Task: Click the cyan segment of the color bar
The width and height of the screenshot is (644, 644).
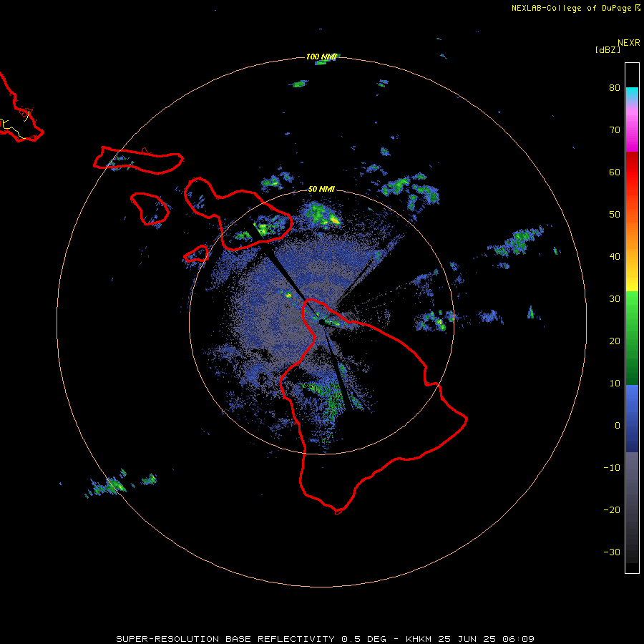Action: point(632,92)
